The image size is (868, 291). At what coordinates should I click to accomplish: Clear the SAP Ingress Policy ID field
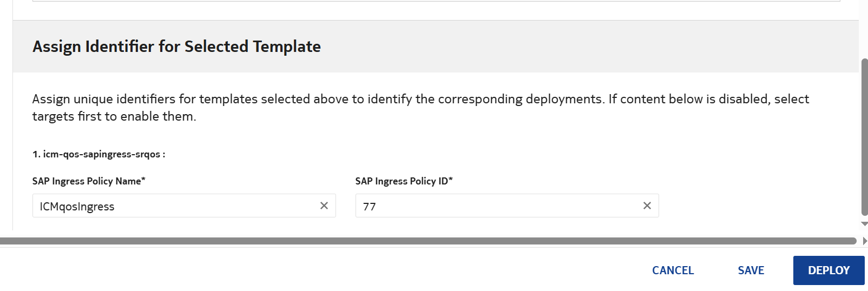coord(647,206)
